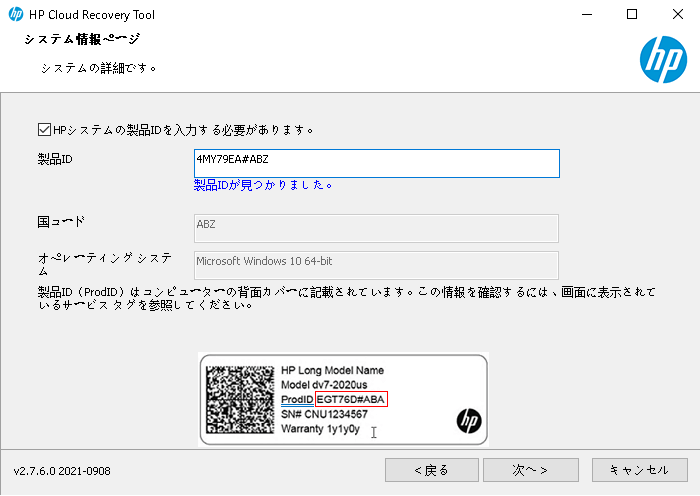The image size is (700, 496).
Task: Close the HP Cloud Recovery Tool window
Action: tap(678, 14)
